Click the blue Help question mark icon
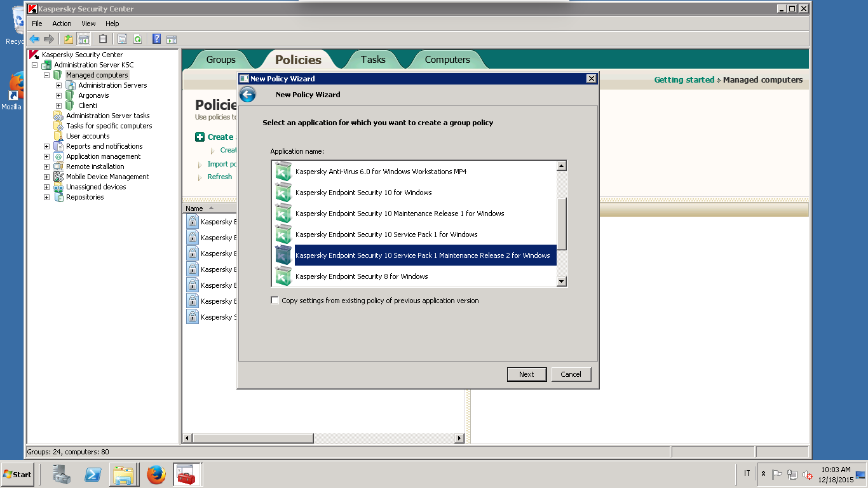This screenshot has height=488, width=868. 156,39
